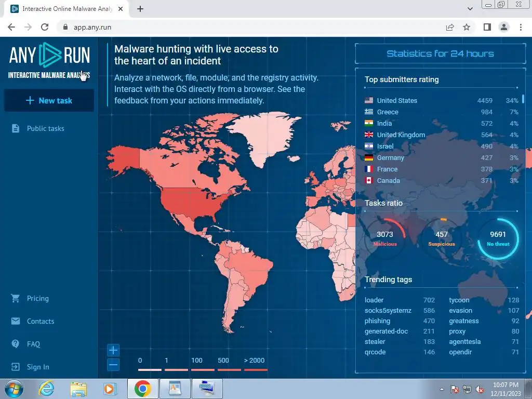Image resolution: width=532 pixels, height=399 pixels.
Task: Click the phishing trending tag
Action: pyautogui.click(x=377, y=321)
